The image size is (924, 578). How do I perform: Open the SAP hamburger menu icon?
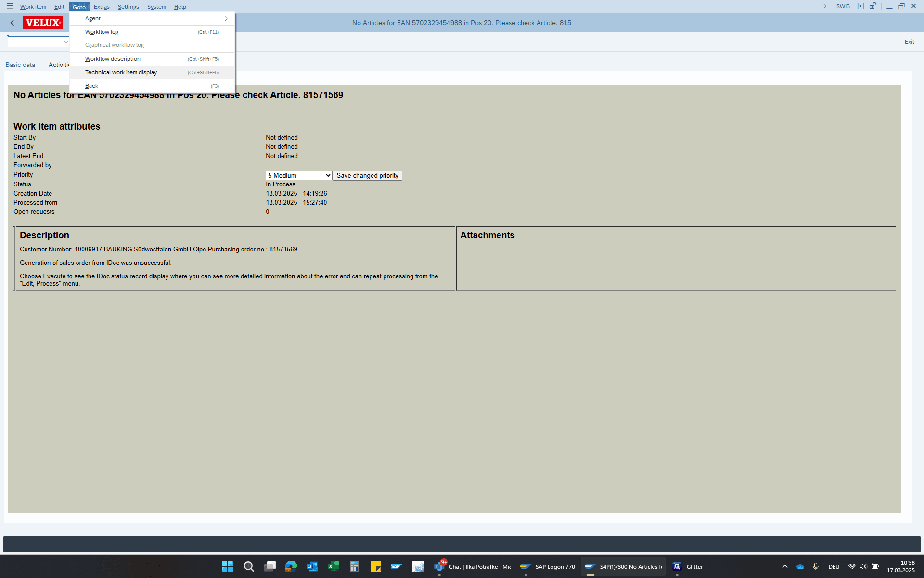(x=10, y=6)
